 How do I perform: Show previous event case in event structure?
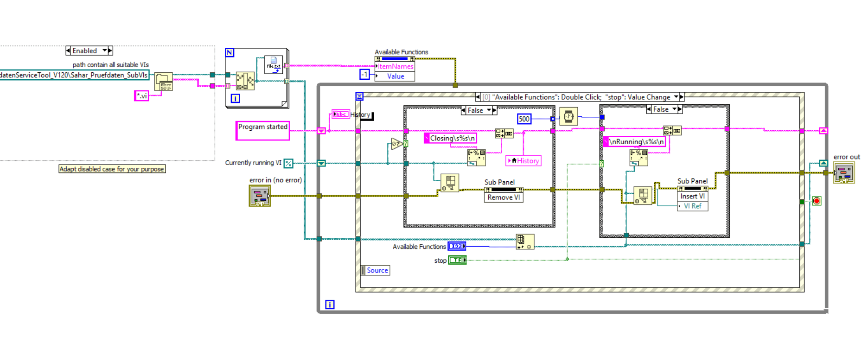pyautogui.click(x=478, y=97)
